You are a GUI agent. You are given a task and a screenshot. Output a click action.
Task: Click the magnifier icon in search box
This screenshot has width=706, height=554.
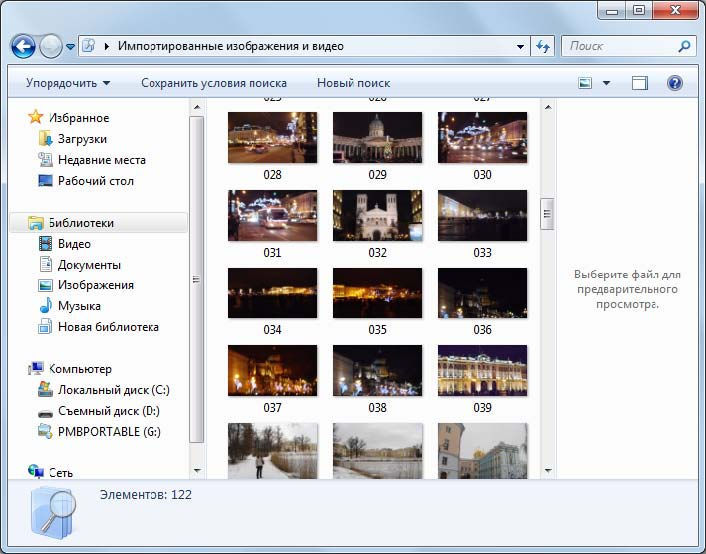coord(684,46)
